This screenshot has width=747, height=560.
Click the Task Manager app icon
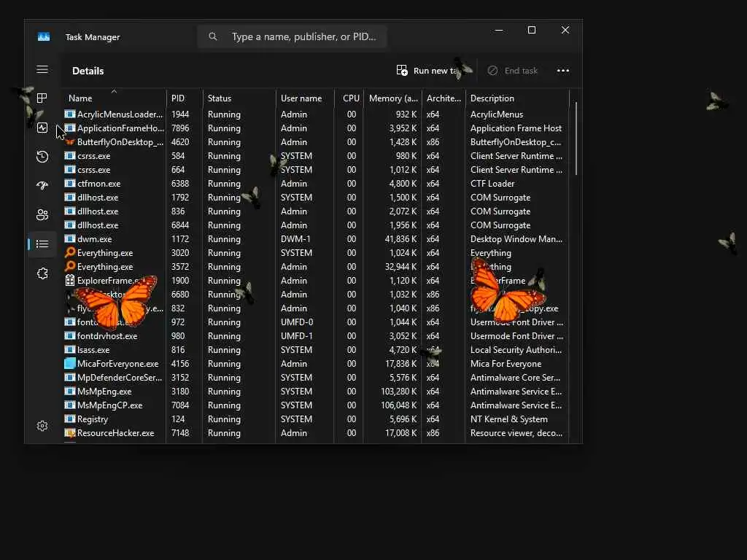(x=44, y=36)
